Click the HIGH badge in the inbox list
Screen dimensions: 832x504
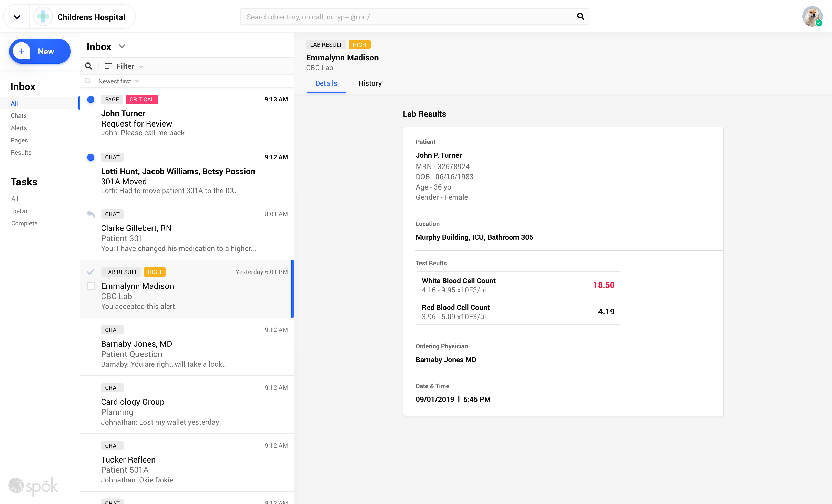pos(154,272)
